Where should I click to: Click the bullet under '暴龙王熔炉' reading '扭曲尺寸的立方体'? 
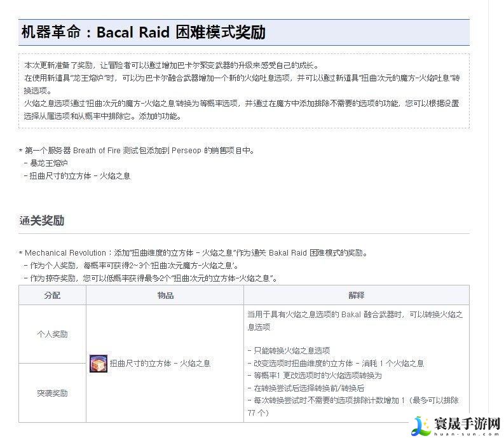(77, 176)
